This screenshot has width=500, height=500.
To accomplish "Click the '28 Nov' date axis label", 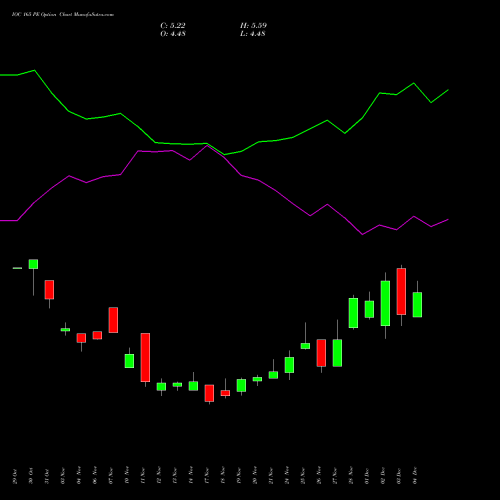I will [x=351, y=476].
